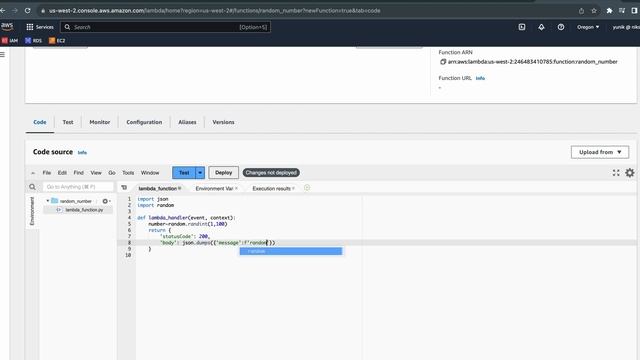Share the page via browser share icon

pyautogui.click(x=581, y=11)
